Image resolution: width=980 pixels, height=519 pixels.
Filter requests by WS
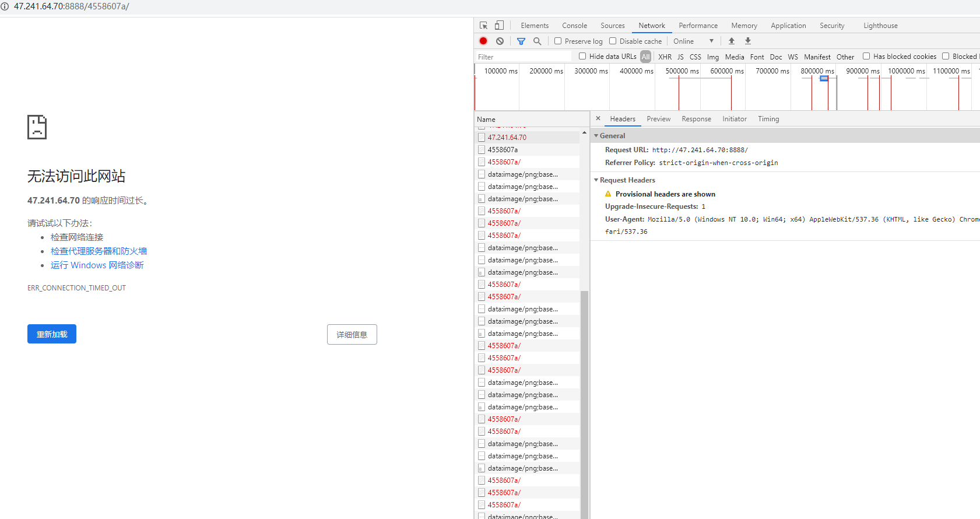point(793,57)
